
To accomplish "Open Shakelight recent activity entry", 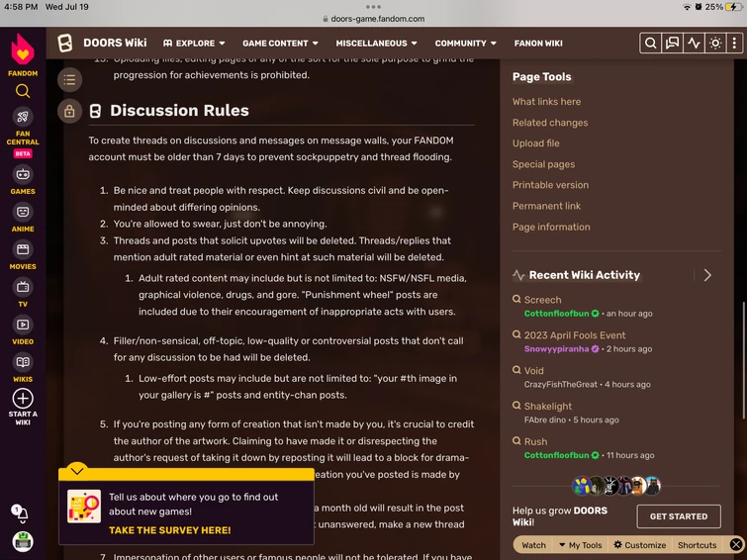I will point(548,406).
